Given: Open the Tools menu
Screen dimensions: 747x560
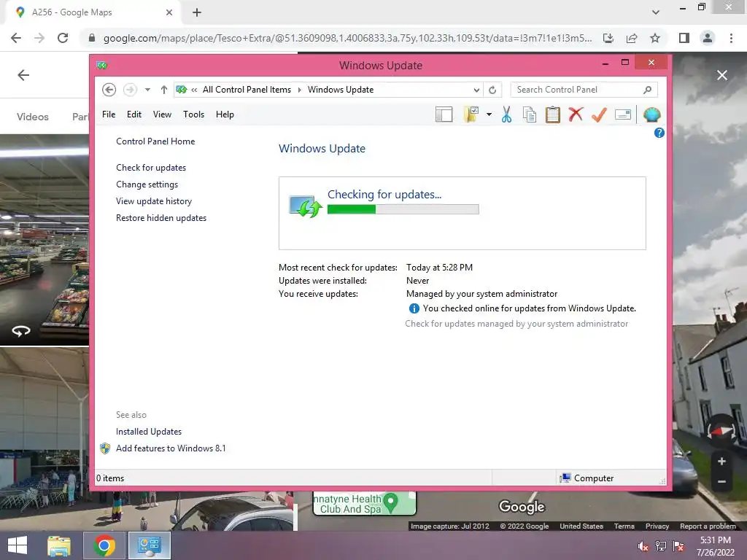Looking at the screenshot, I should coord(193,114).
